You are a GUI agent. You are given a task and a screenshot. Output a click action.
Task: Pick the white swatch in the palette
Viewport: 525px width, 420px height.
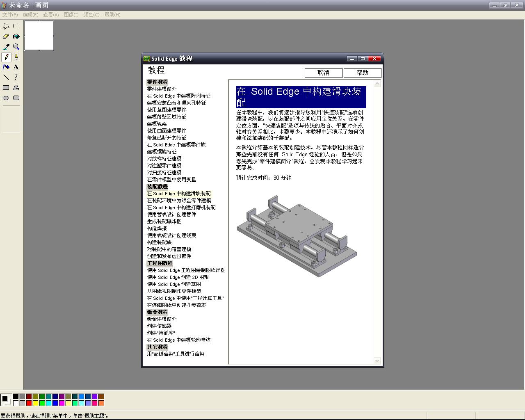coord(16,403)
